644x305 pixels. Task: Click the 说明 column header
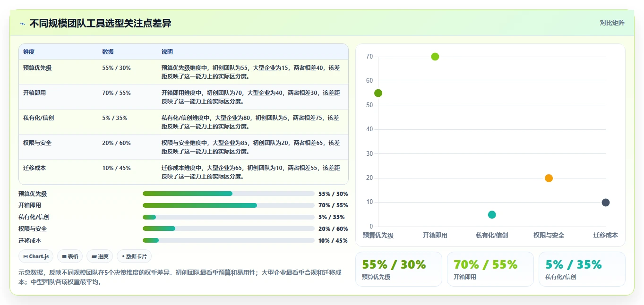coord(167,52)
